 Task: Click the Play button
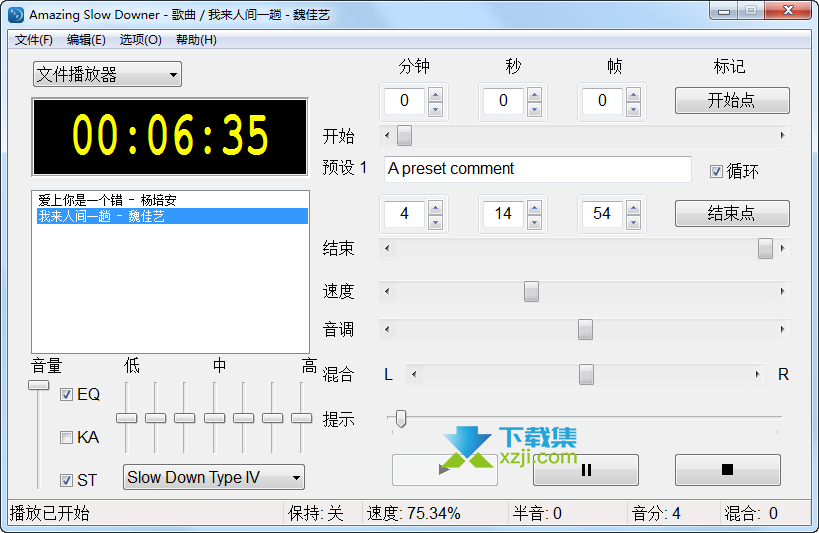(x=444, y=470)
